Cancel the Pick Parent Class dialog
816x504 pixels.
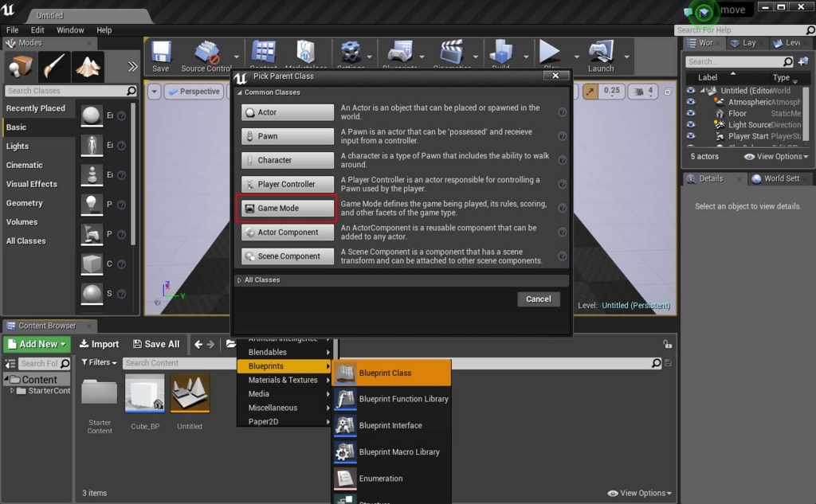pos(538,299)
